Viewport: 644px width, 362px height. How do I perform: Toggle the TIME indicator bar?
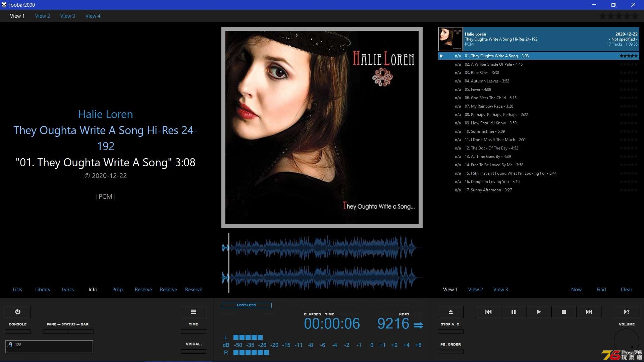194,331
